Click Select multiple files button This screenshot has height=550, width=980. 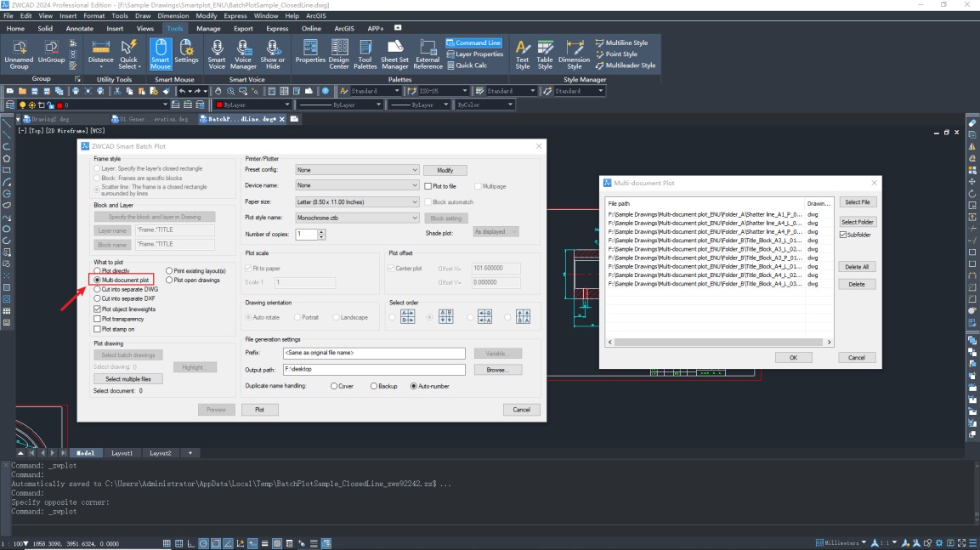(x=128, y=379)
